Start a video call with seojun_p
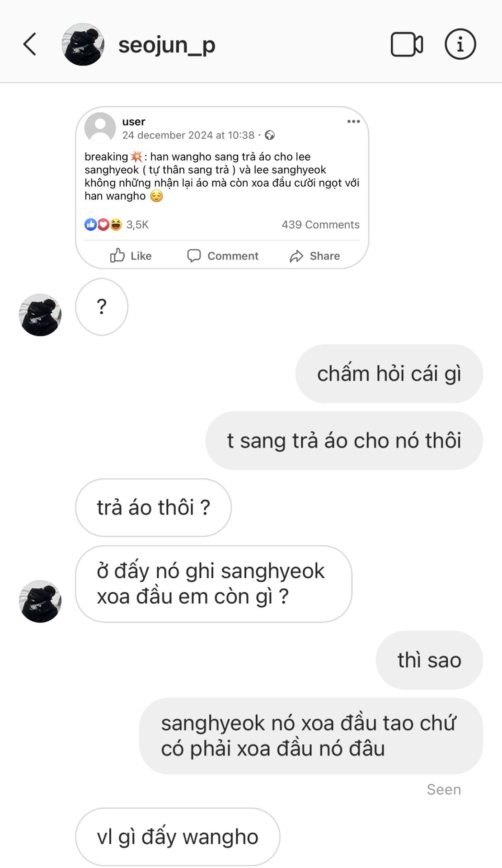502x868 pixels. tap(407, 44)
